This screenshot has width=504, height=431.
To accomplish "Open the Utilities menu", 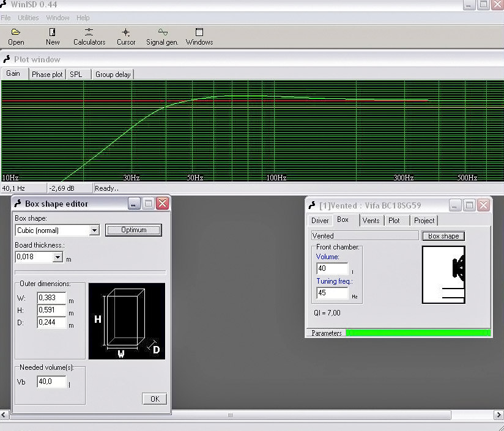I will click(x=28, y=18).
